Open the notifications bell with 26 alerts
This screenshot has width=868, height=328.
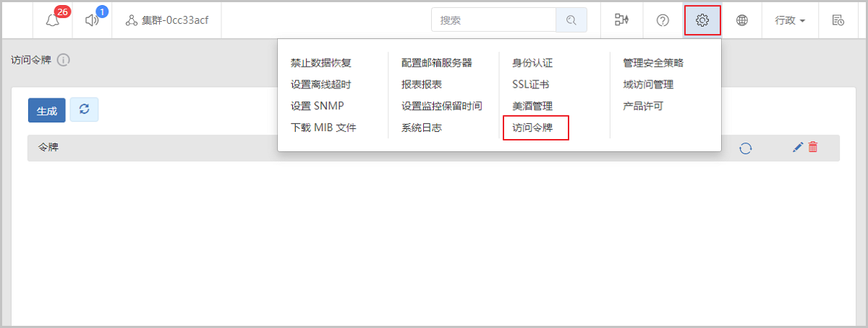(x=53, y=20)
